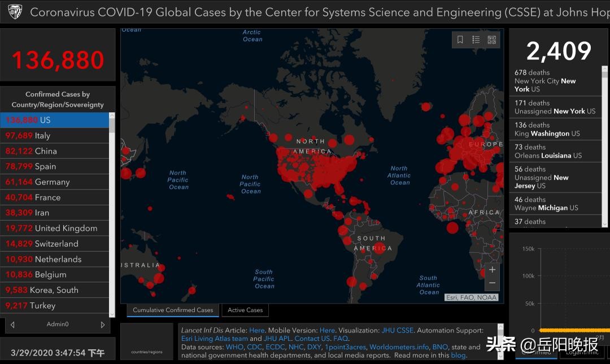The width and height of the screenshot is (610, 364).
Task: Select 136 deaths King Washington entry
Action: 555,129
